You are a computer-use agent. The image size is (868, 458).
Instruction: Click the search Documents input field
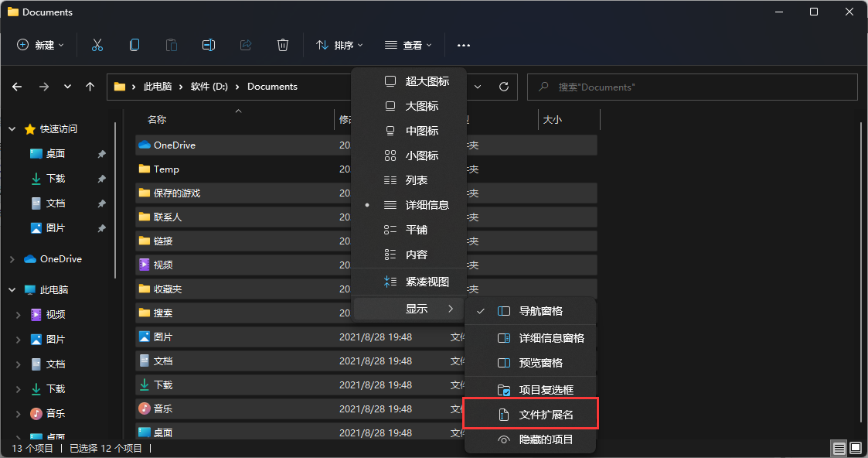coord(692,87)
